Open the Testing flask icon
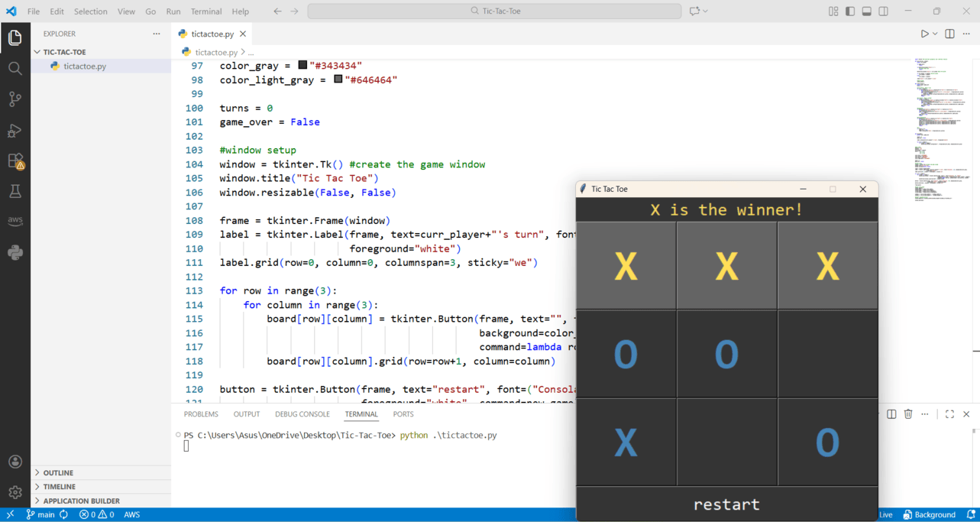This screenshot has height=522, width=980. click(x=15, y=192)
